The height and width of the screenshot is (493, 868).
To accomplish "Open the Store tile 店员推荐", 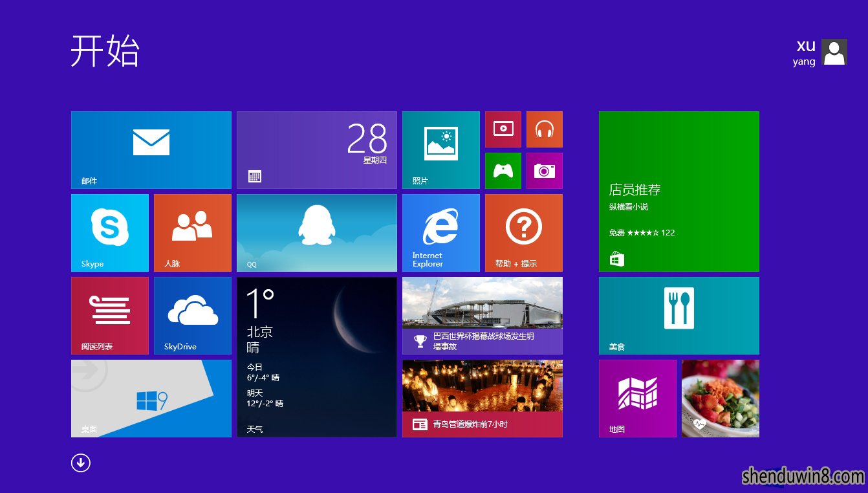I will point(679,192).
